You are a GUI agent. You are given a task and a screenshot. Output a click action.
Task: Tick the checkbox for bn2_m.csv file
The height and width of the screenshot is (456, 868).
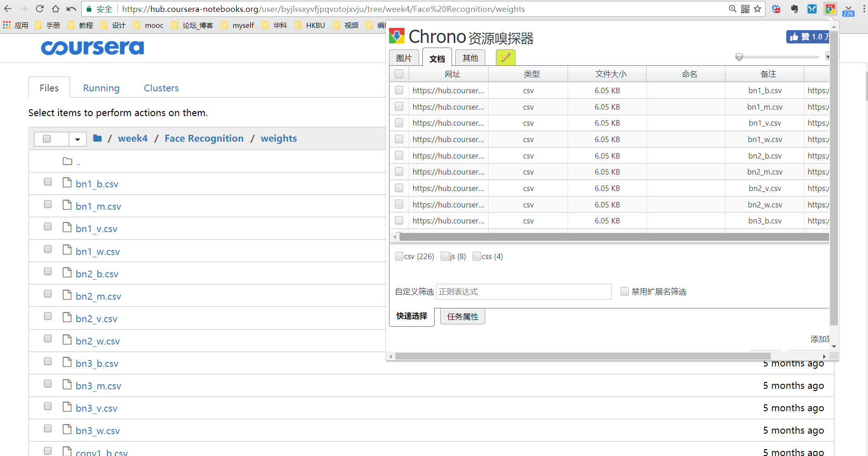coord(47,294)
